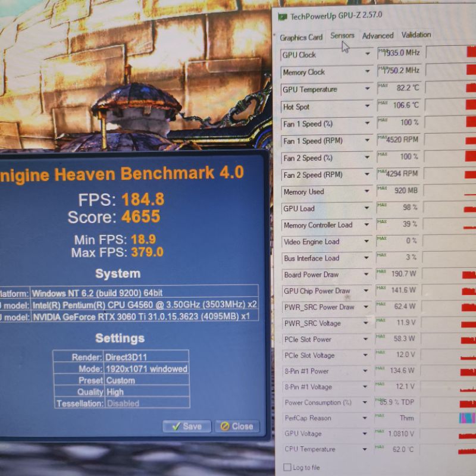Open the GPU Clock sensor dropdown
Screen dimensions: 476x476
(367, 54)
